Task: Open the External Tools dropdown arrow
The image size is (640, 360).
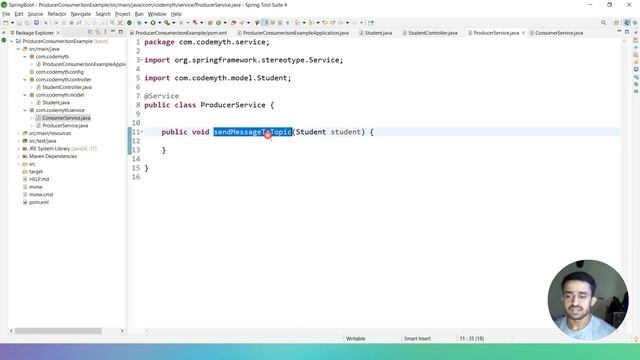Action: (173, 23)
